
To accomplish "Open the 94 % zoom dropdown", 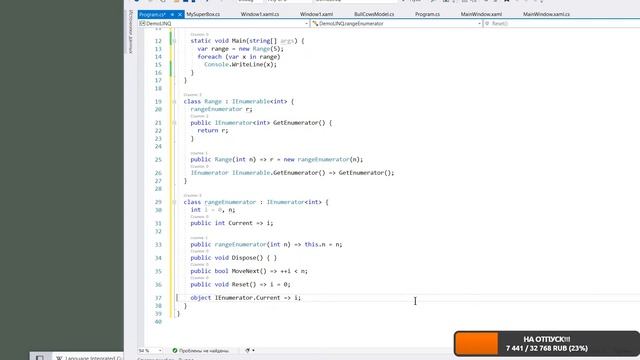I will click(x=150, y=350).
